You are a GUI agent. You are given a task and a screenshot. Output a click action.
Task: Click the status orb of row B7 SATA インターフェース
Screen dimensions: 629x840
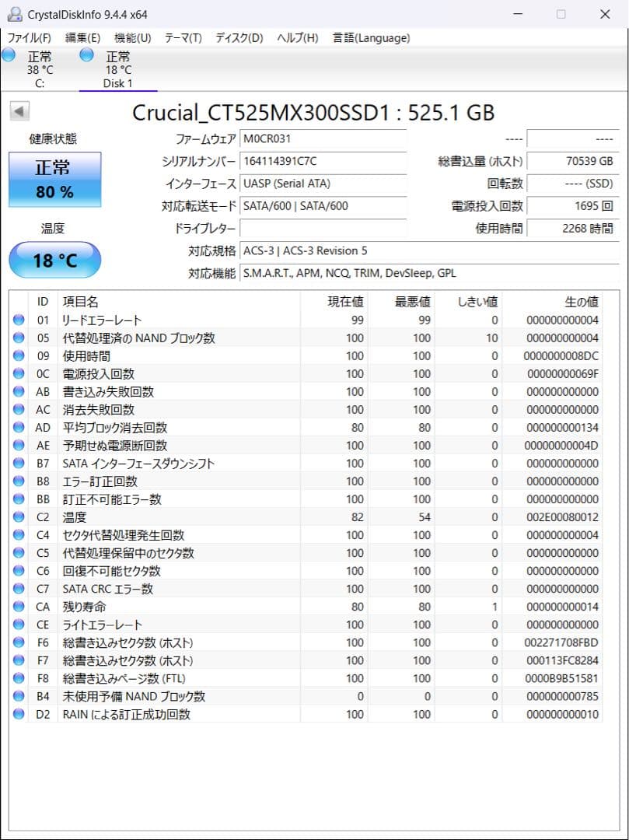[19, 463]
